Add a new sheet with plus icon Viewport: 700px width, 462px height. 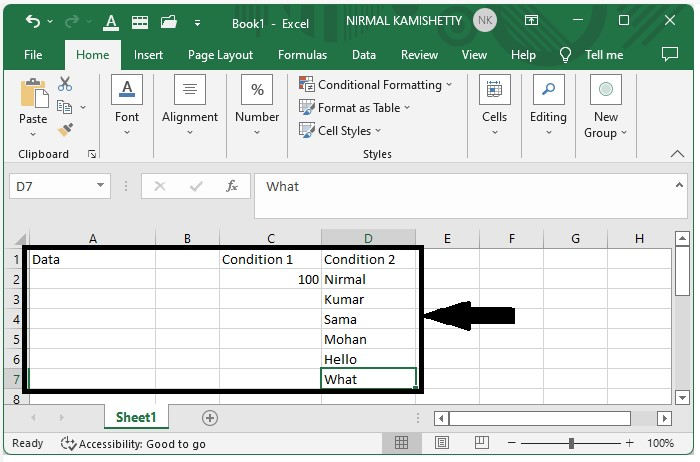210,418
